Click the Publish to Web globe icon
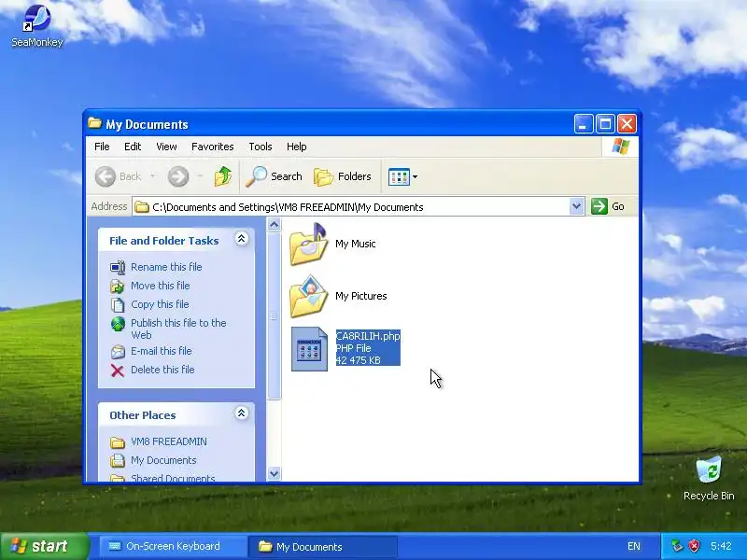747x560 pixels. [x=118, y=324]
